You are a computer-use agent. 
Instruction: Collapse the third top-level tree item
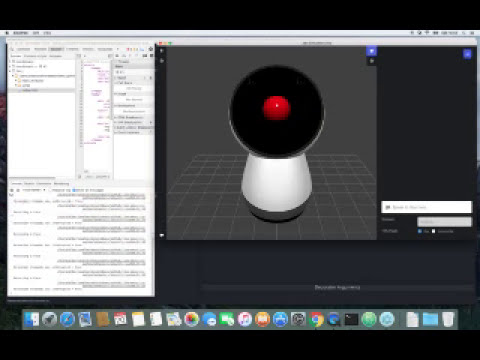(x=10, y=71)
